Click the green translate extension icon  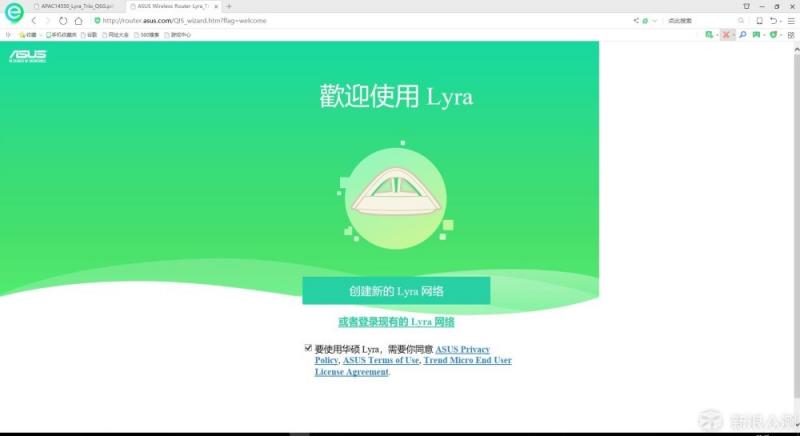point(709,35)
